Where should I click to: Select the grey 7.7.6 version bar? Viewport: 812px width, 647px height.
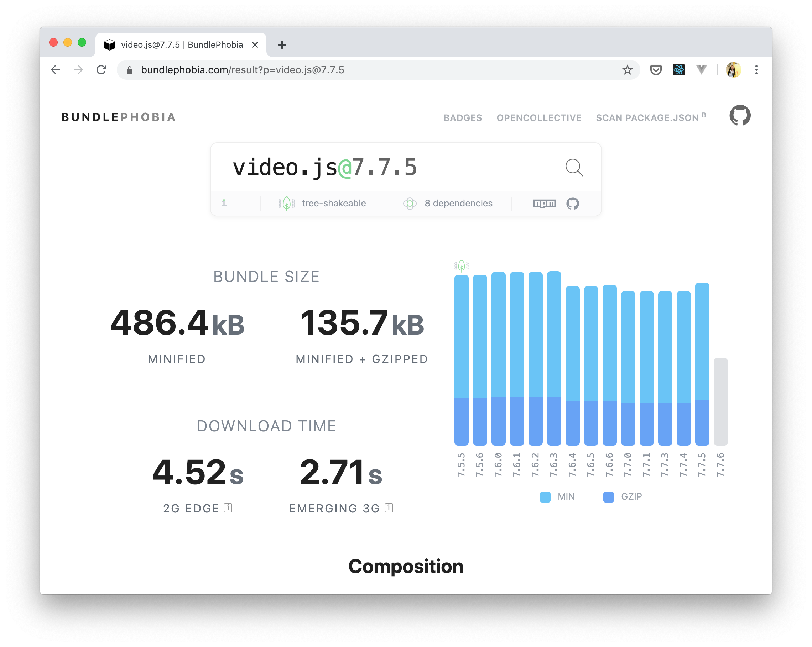720,401
